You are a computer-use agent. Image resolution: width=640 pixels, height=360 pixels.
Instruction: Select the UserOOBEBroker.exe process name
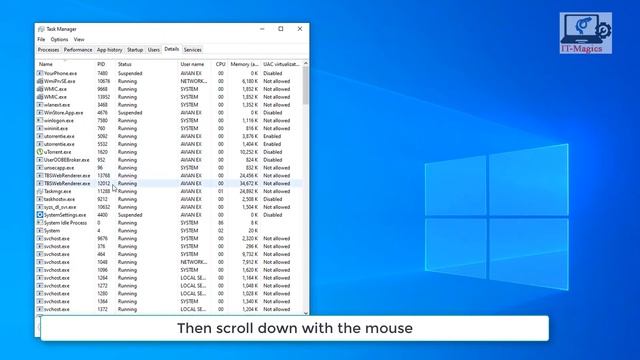67,160
